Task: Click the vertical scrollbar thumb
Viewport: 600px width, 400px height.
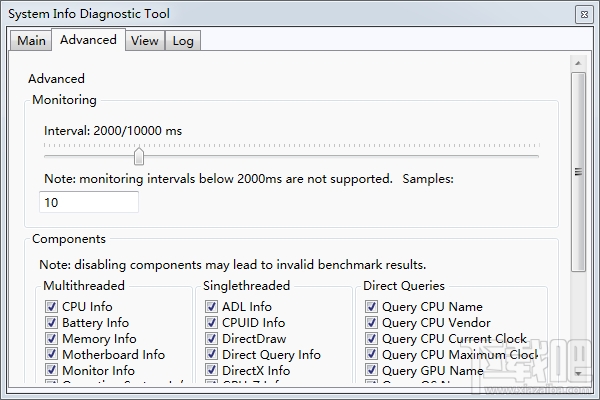Action: point(578,170)
